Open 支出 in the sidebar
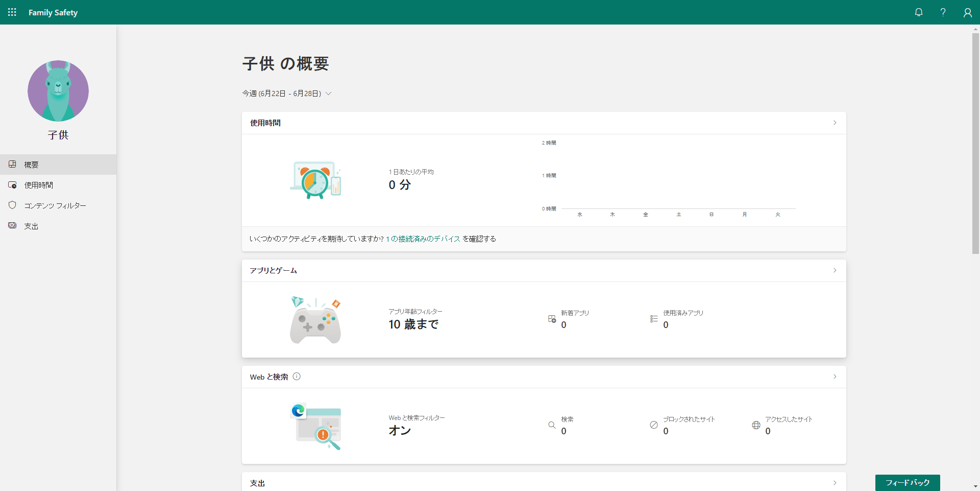980x491 pixels. [58, 226]
